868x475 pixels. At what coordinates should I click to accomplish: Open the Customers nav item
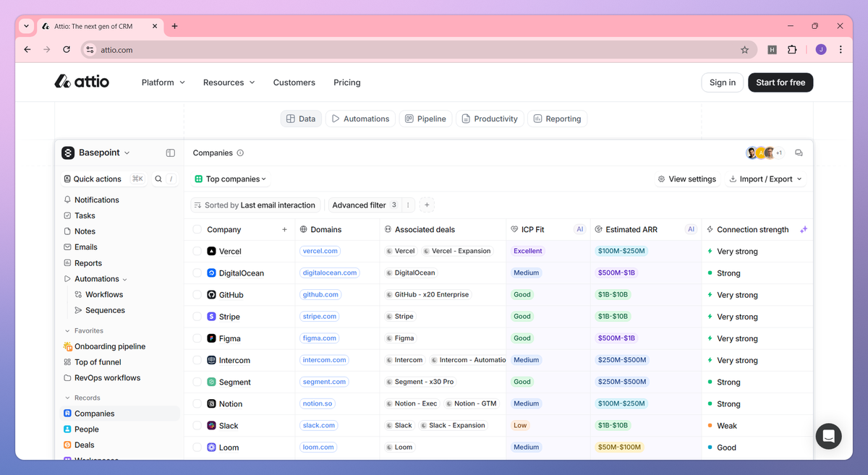coord(294,82)
